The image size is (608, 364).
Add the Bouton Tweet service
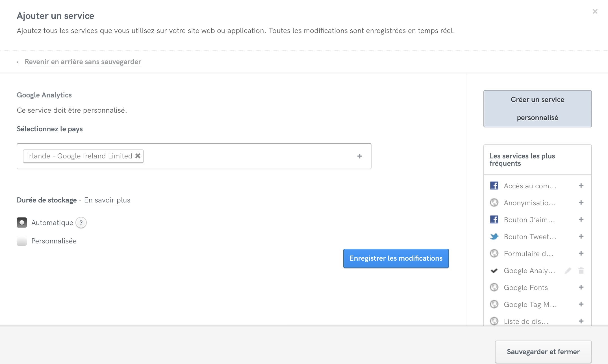[x=581, y=237]
